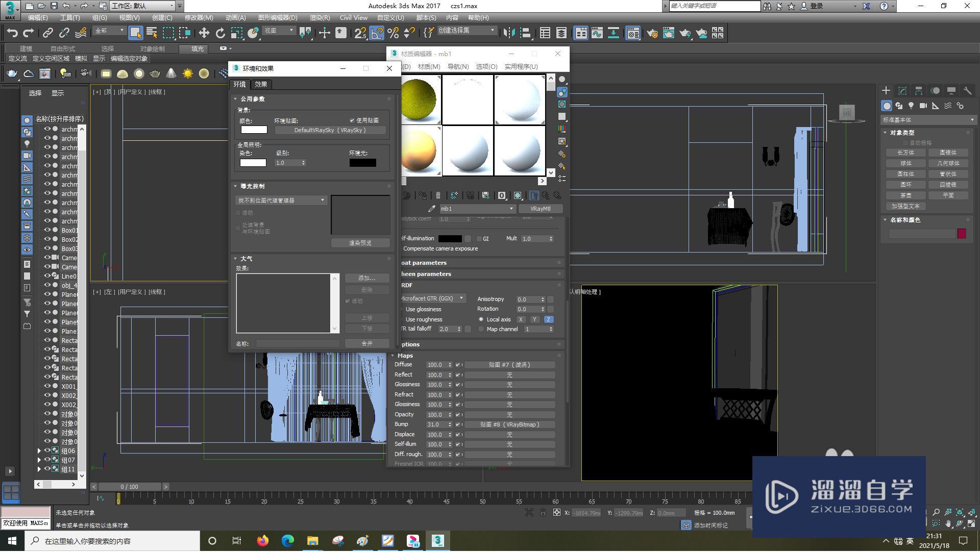
Task: Click the object name field in Name and Color
Action: click(922, 234)
